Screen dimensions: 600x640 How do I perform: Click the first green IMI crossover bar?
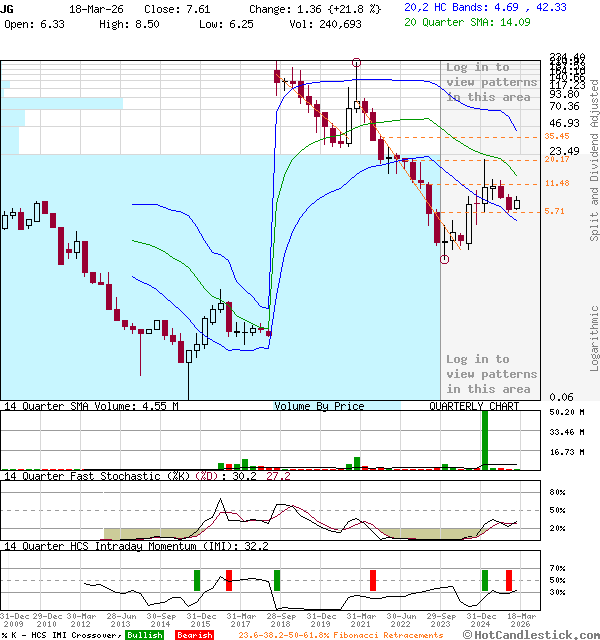click(x=197, y=580)
